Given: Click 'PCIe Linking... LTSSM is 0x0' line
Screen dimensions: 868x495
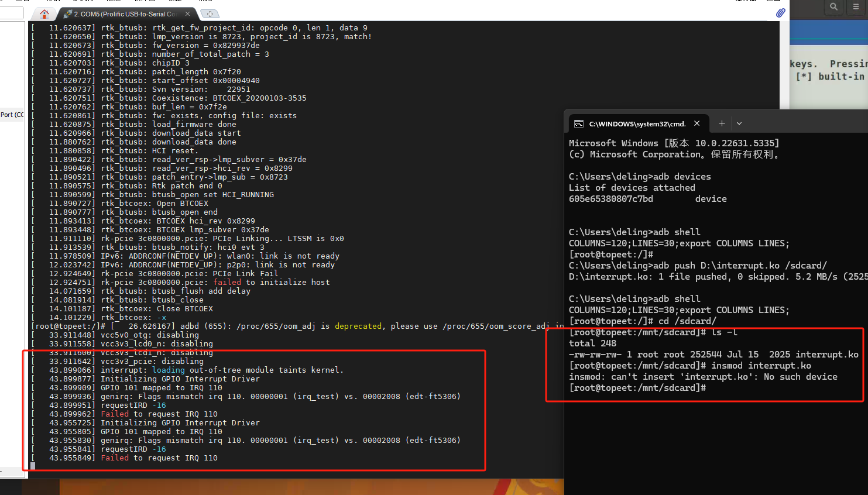Looking at the screenshot, I should [187, 239].
